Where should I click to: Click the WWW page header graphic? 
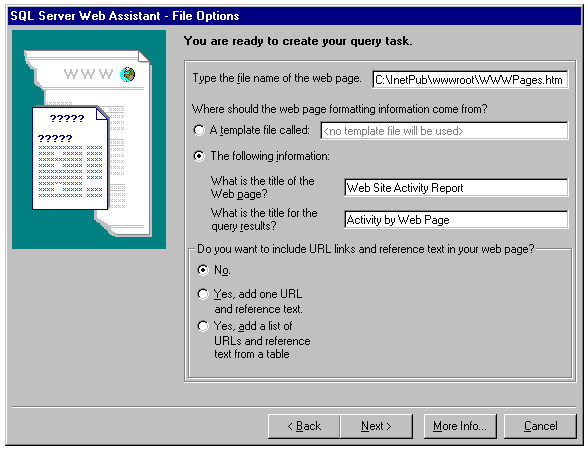click(88, 74)
